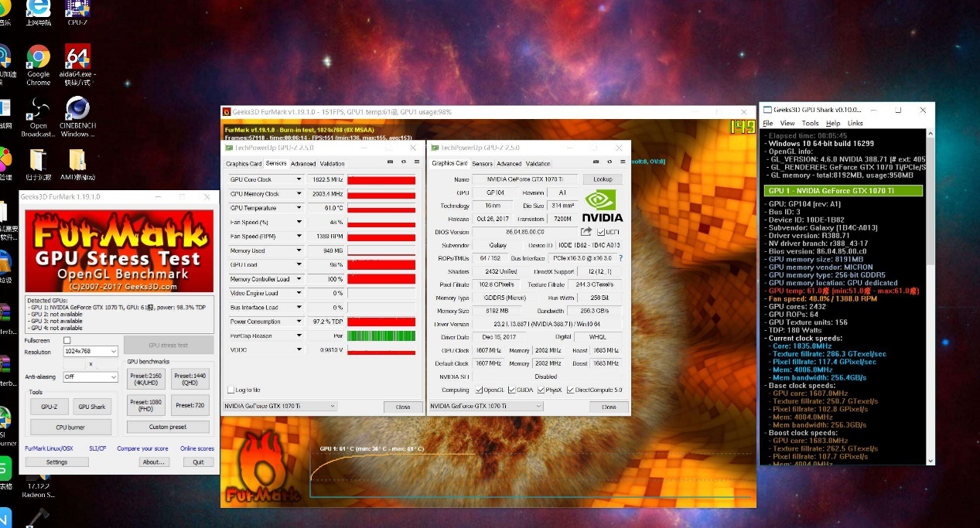Image resolution: width=980 pixels, height=528 pixels.
Task: Click FurMark Preset:1080 (FHD) benchmark button
Action: 145,405
